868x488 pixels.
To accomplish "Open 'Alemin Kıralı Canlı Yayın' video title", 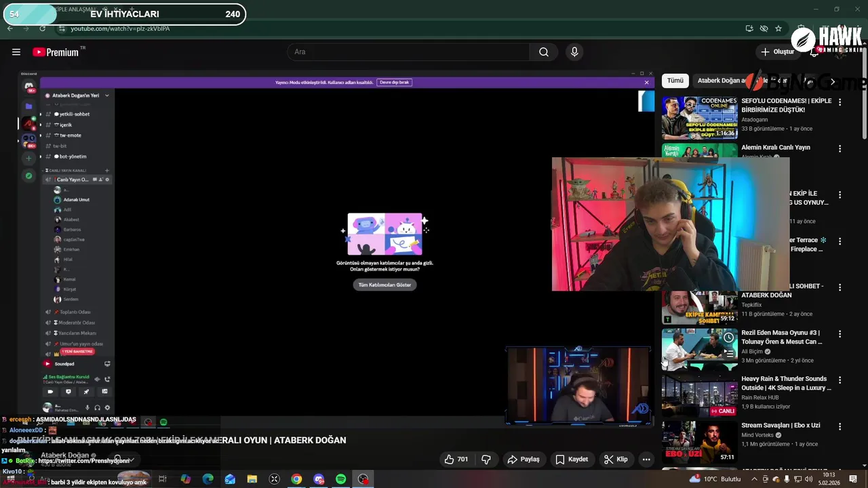I will pyautogui.click(x=776, y=148).
